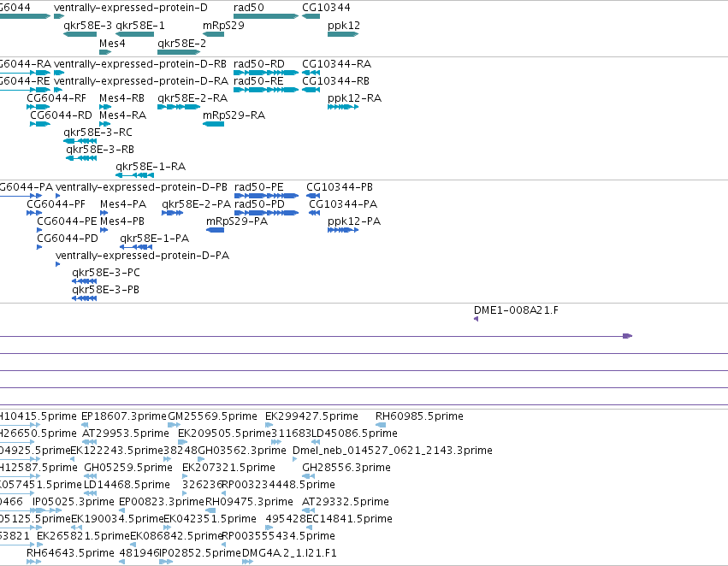Select gene label qkr58E-2

[x=182, y=43]
